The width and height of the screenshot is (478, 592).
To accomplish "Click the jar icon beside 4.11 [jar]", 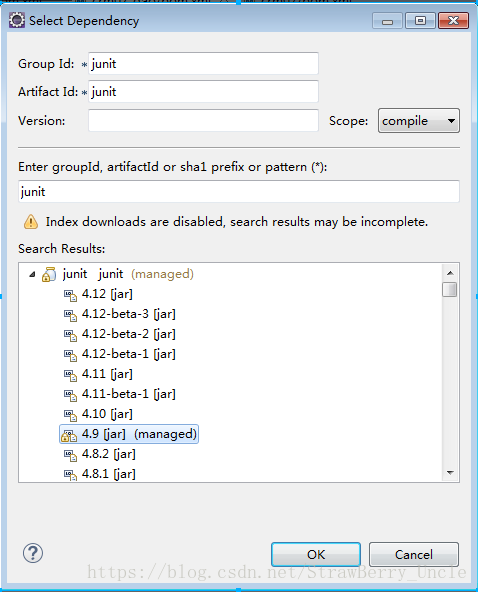I will [70, 375].
